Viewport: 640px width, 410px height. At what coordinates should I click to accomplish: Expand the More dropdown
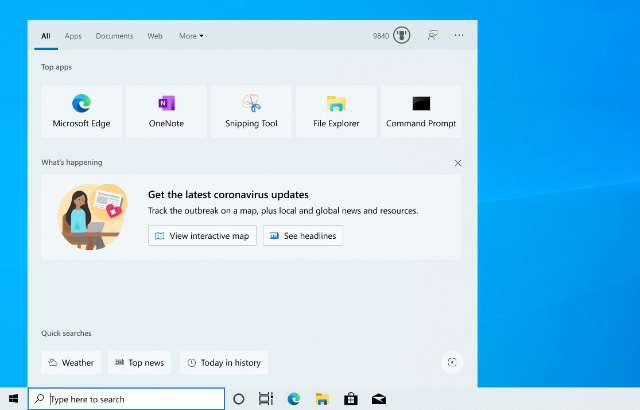click(x=191, y=36)
